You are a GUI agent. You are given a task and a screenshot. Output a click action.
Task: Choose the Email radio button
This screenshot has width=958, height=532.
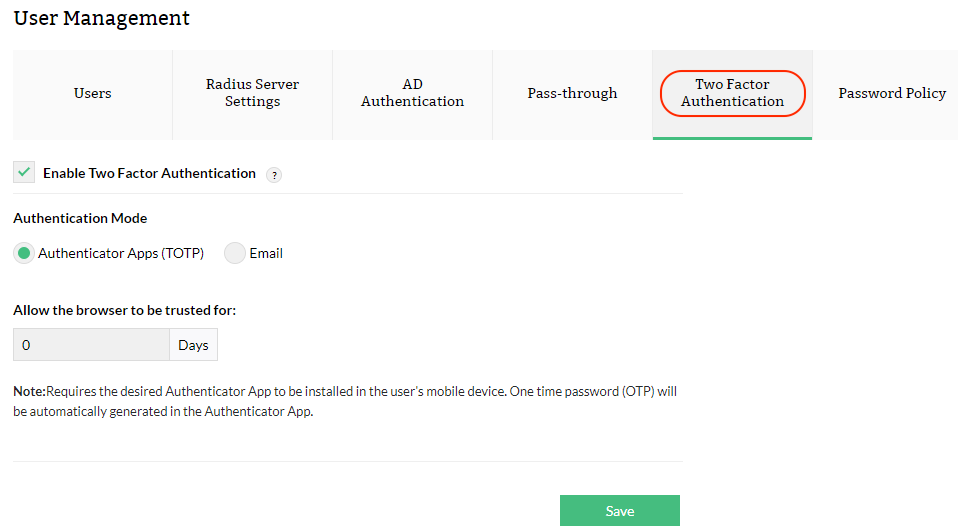coord(235,253)
